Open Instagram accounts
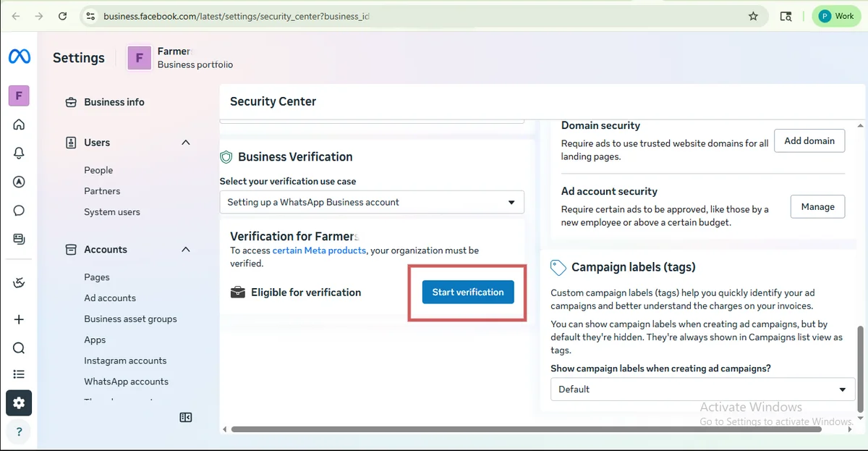868x451 pixels. click(125, 361)
